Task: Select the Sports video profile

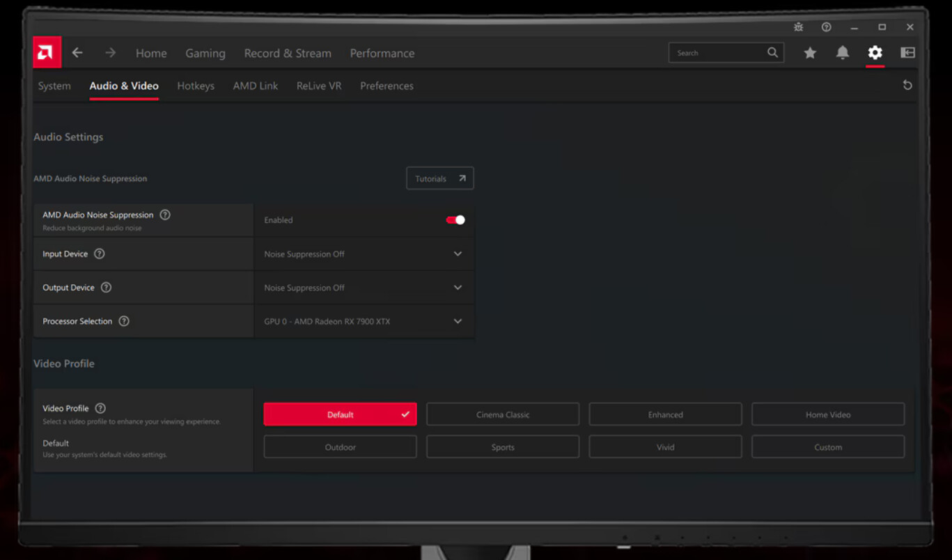Action: click(503, 446)
